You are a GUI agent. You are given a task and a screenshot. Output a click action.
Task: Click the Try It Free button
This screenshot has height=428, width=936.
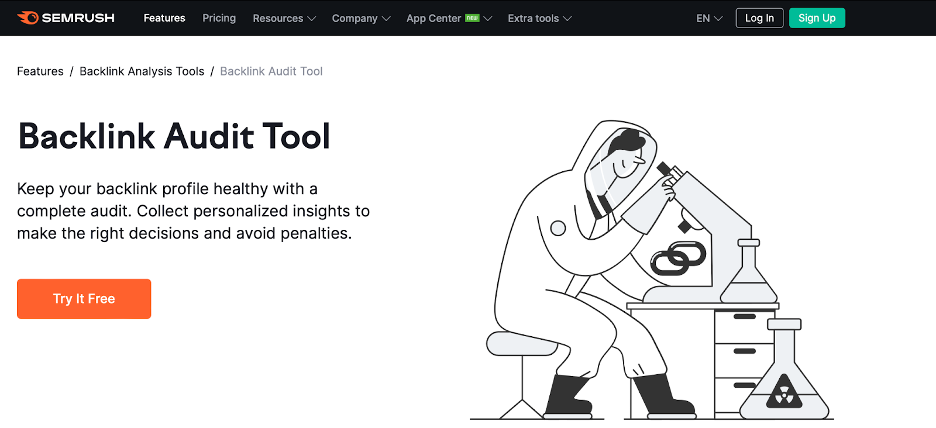[x=84, y=298]
